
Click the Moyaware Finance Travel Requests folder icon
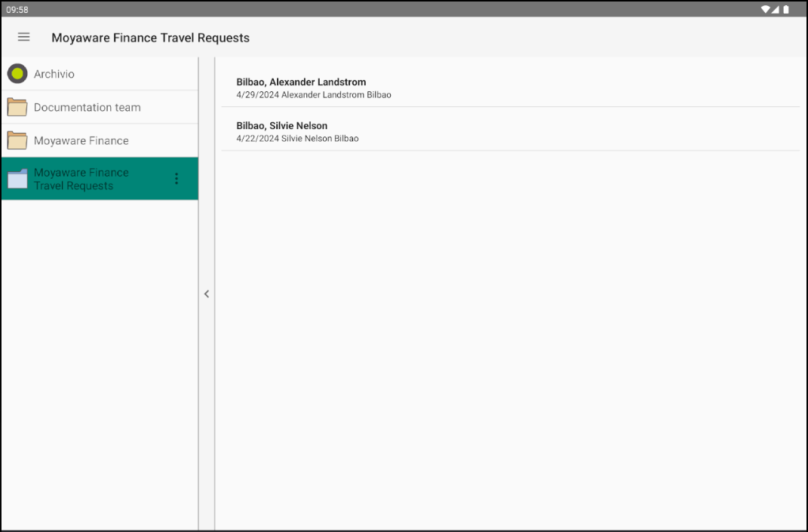17,178
